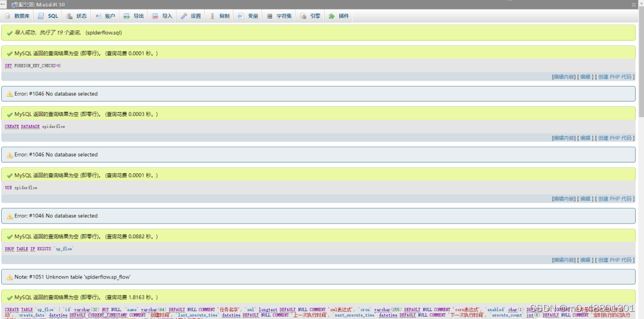The width and height of the screenshot is (644, 319).
Task: Click 编辑 for CREATE DATABASE spiderflow query
Action: (585, 138)
